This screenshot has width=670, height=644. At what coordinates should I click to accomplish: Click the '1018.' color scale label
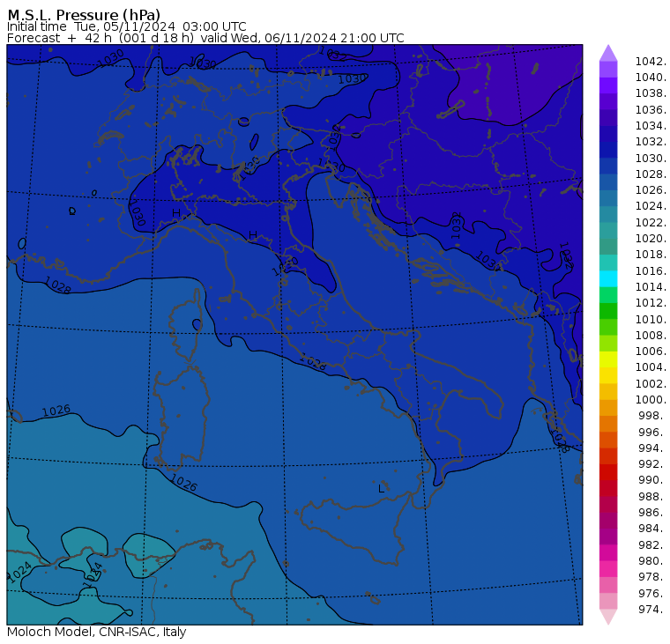(651, 255)
